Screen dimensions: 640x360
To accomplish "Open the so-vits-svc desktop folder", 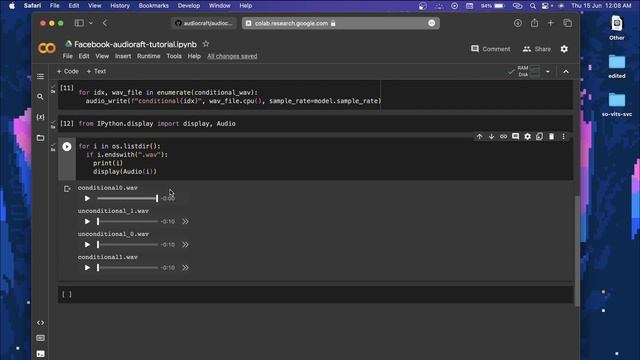I will tap(617, 104).
